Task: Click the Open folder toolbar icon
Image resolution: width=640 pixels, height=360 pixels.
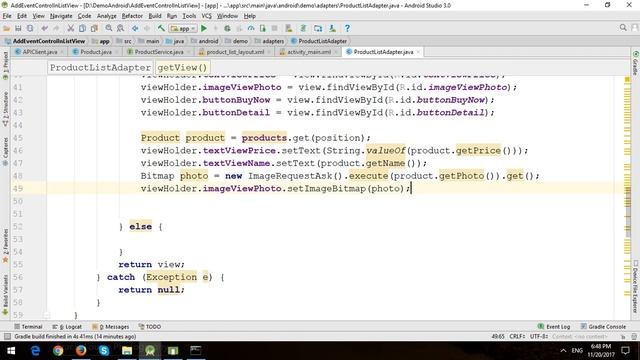Action: coord(7,28)
